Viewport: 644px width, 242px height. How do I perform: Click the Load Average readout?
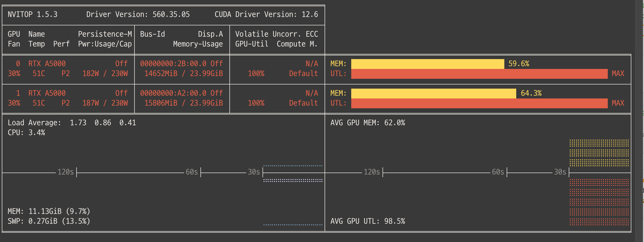click(x=72, y=123)
